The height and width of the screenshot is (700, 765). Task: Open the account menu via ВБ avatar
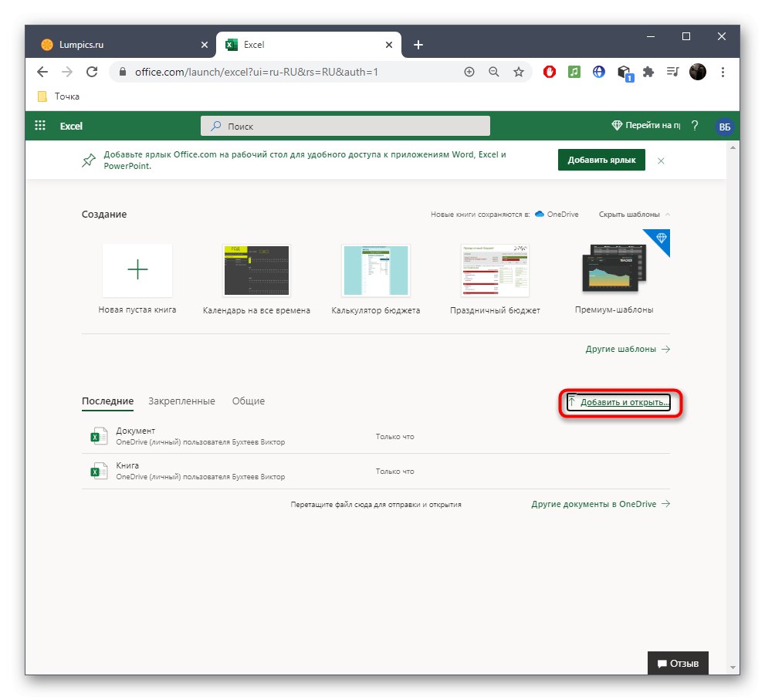click(723, 125)
